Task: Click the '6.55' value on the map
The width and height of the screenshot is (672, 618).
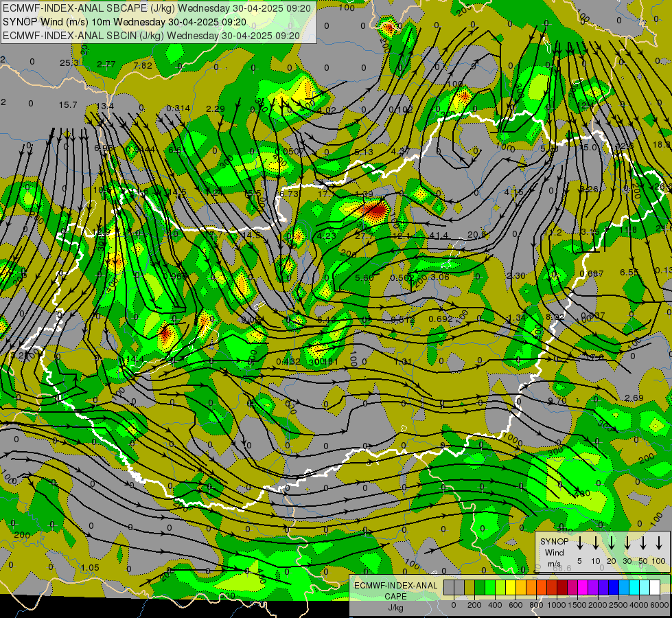Action: point(629,272)
